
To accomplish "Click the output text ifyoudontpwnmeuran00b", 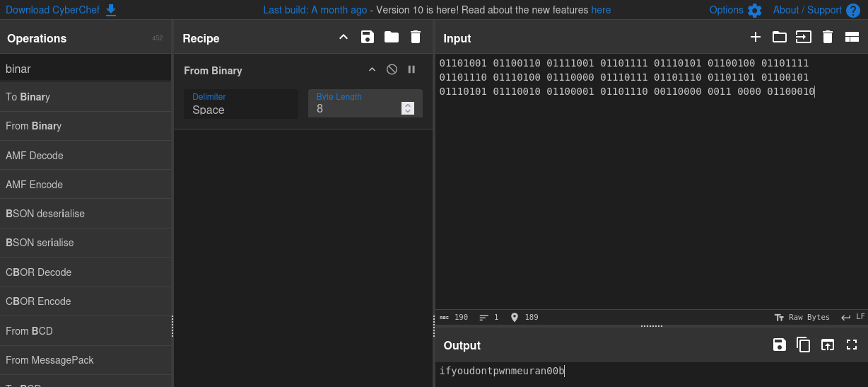I will tap(502, 371).
